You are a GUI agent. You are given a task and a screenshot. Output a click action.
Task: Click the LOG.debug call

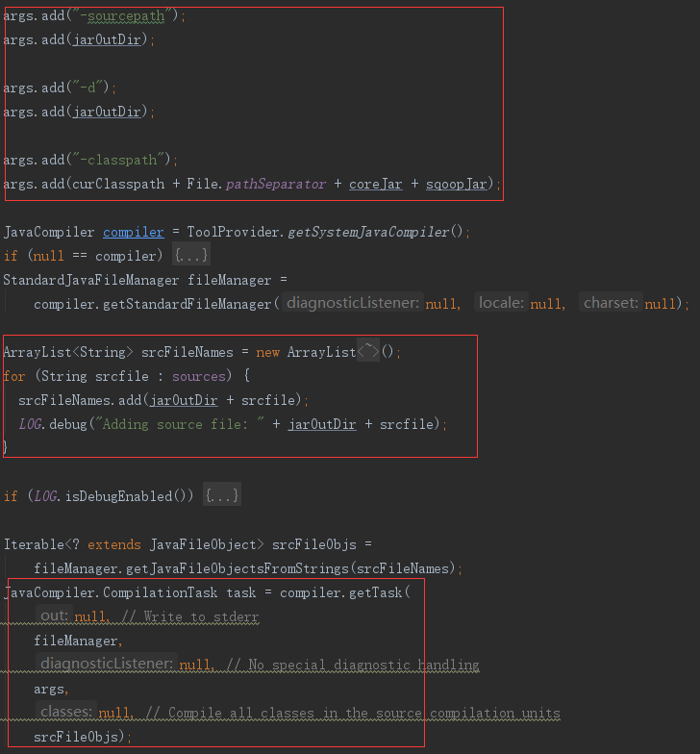point(53,424)
